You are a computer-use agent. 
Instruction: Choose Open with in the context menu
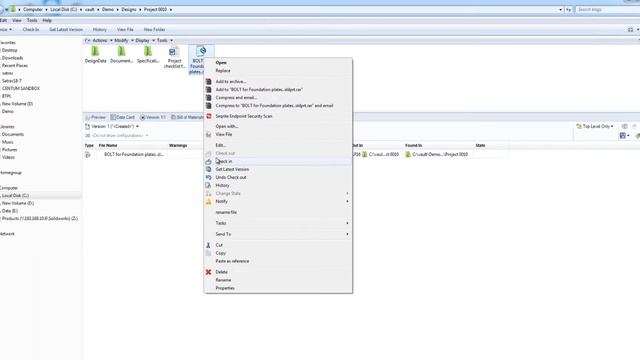click(x=227, y=127)
